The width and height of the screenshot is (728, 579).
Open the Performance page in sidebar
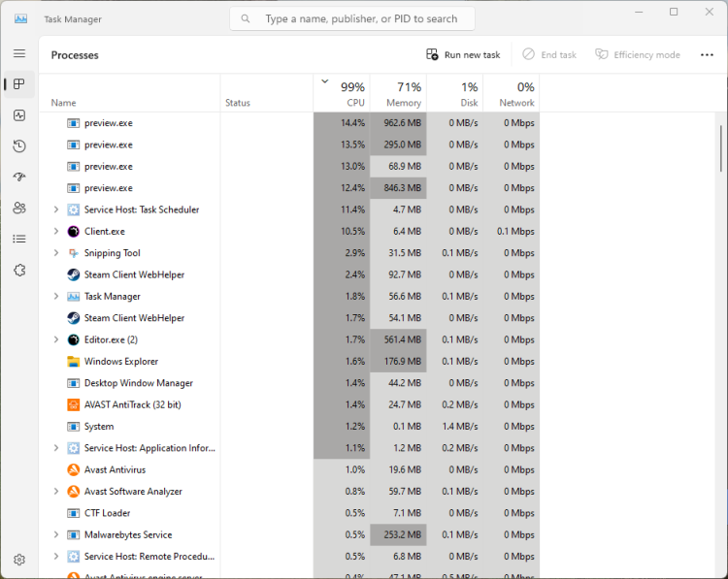(19, 115)
